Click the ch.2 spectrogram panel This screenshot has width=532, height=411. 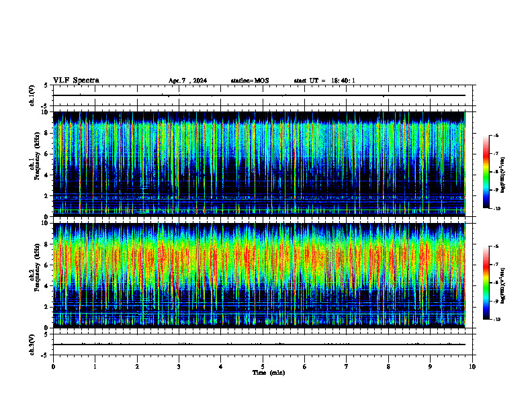tap(259, 275)
